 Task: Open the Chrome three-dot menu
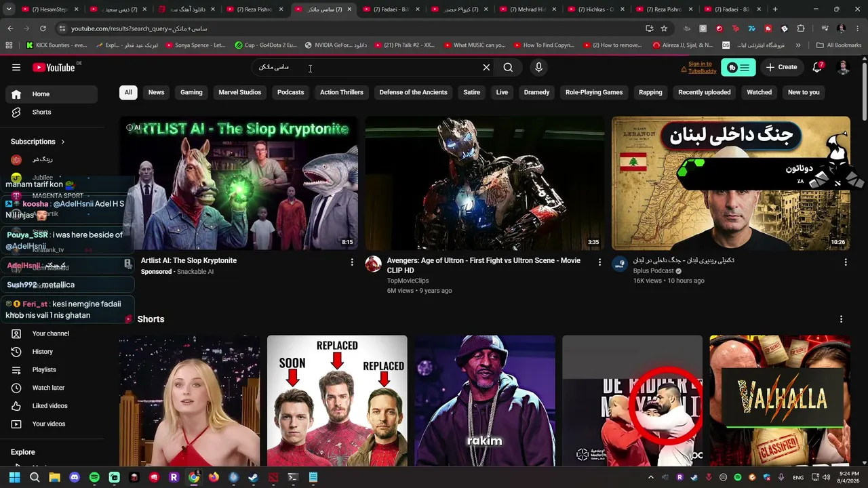(858, 28)
